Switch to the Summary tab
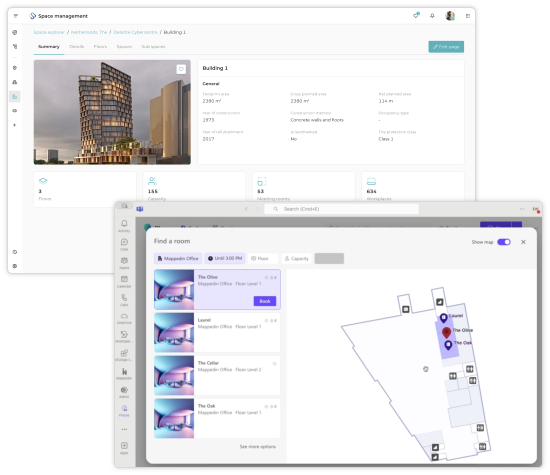 49,47
